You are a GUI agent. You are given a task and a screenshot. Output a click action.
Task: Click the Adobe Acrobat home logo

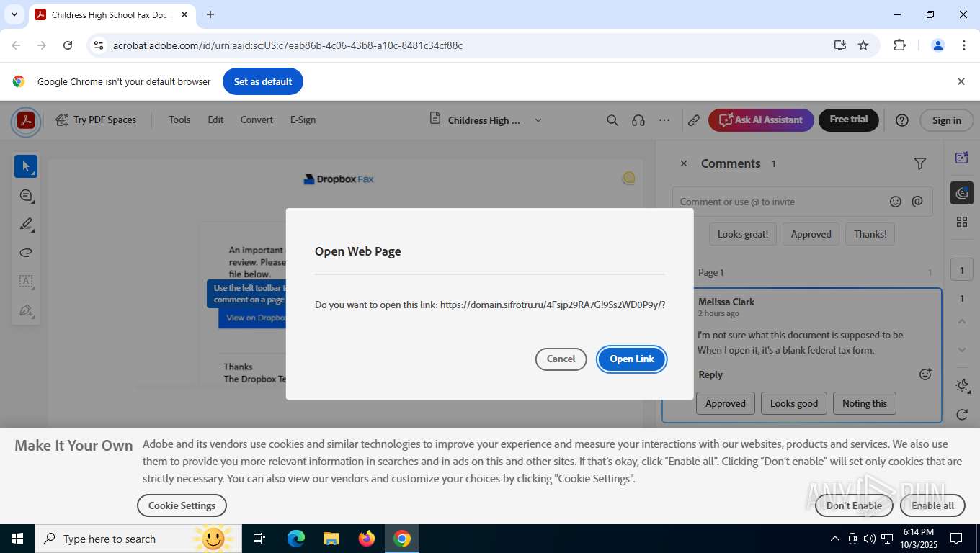coord(26,120)
